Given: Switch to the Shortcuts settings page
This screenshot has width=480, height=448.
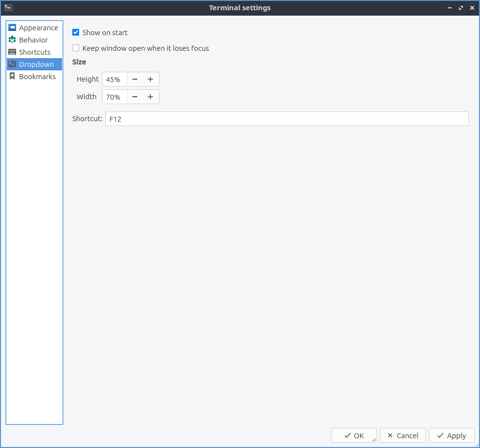Looking at the screenshot, I should tap(35, 52).
